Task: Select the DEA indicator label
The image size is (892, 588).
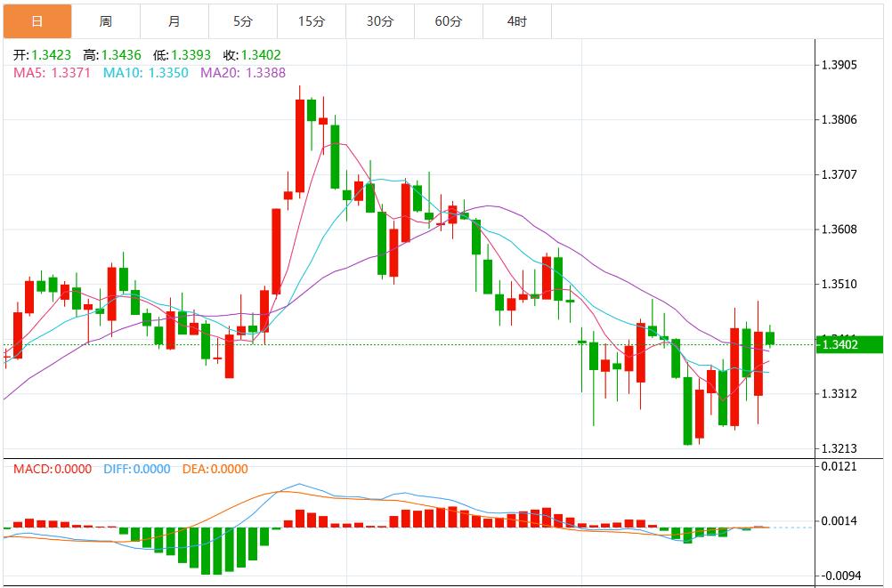Action: click(x=215, y=469)
